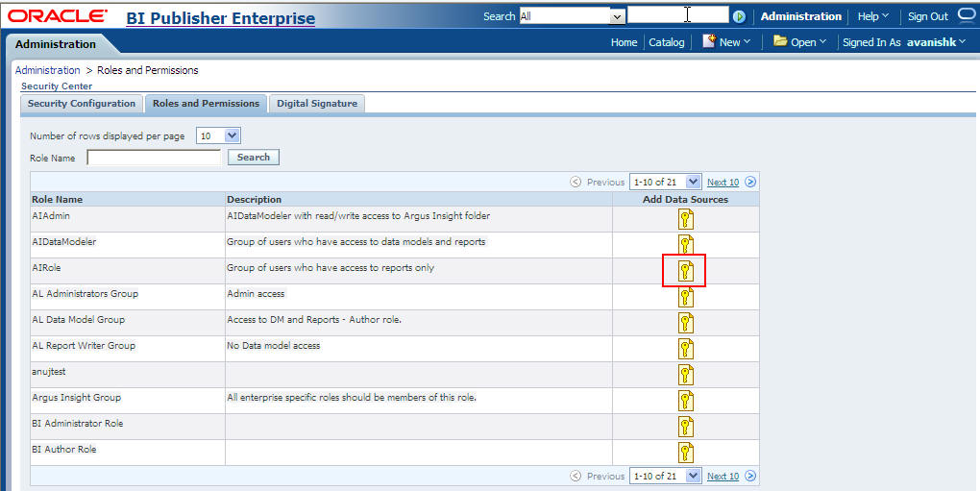Run search with the green go icon

pyautogui.click(x=739, y=16)
